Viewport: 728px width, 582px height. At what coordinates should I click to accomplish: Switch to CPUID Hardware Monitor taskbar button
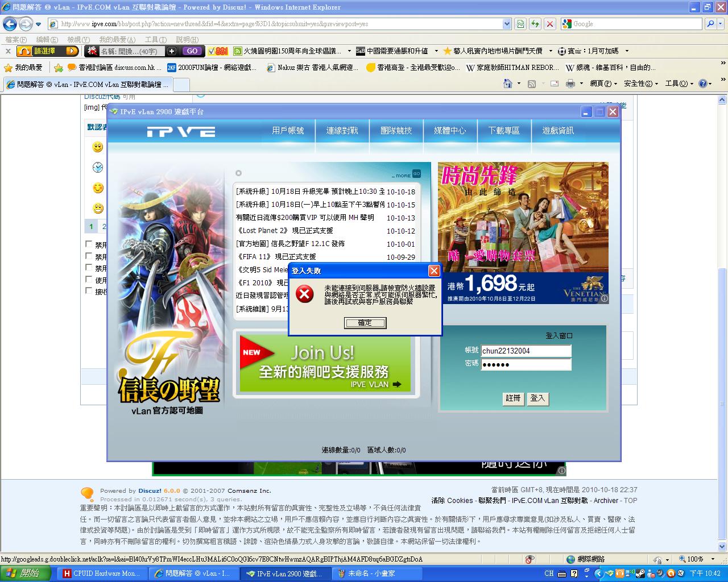[103, 573]
